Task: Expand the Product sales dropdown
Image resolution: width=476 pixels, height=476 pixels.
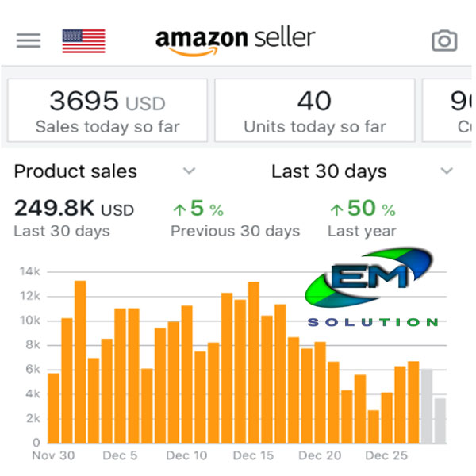Action: point(189,171)
